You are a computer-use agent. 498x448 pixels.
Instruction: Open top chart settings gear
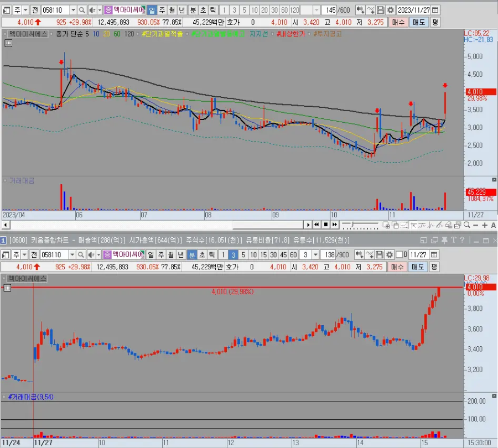point(390,10)
